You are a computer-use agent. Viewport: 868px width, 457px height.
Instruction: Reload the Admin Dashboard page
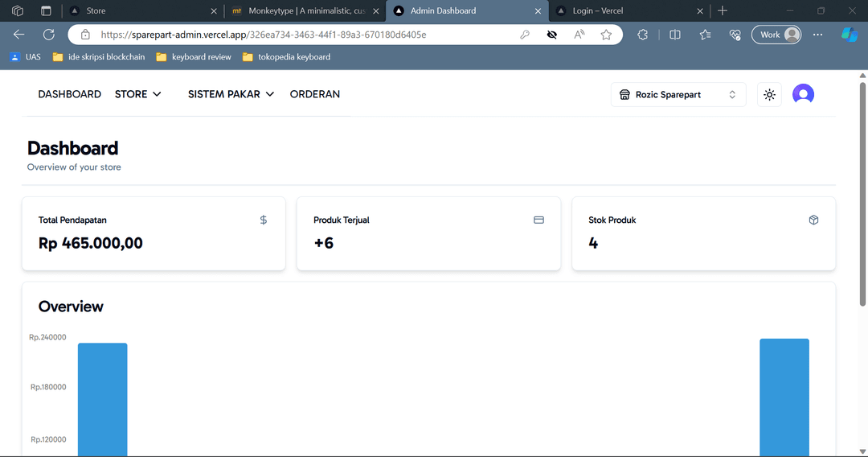tap(49, 35)
